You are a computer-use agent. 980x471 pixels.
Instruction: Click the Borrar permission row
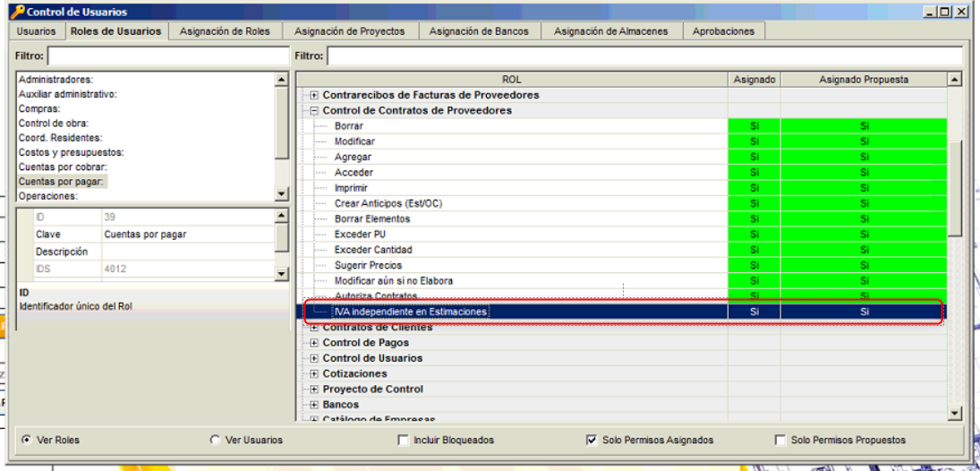pyautogui.click(x=621, y=126)
